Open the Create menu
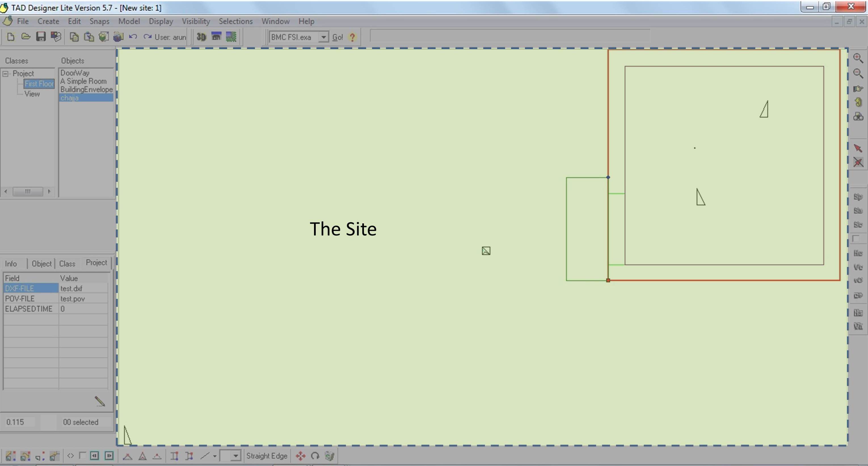 pos(48,21)
